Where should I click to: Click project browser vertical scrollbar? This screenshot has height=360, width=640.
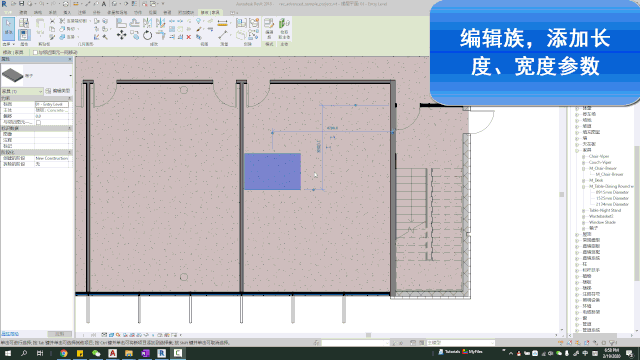click(637, 213)
